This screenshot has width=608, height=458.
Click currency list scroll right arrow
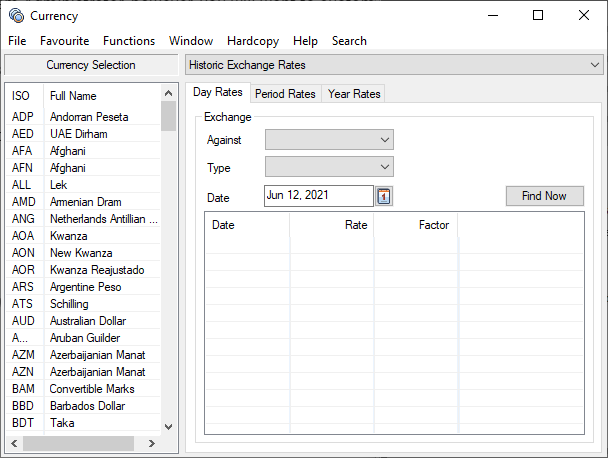click(x=152, y=443)
